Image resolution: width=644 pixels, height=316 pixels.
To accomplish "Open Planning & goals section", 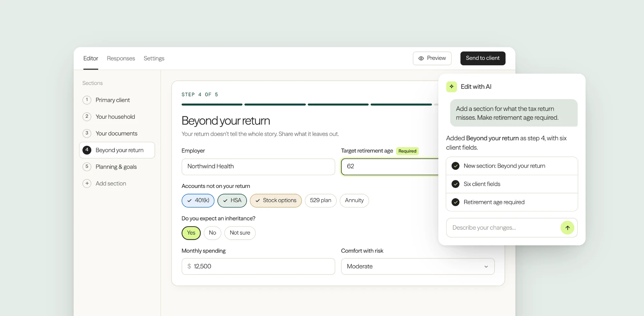I will (116, 167).
